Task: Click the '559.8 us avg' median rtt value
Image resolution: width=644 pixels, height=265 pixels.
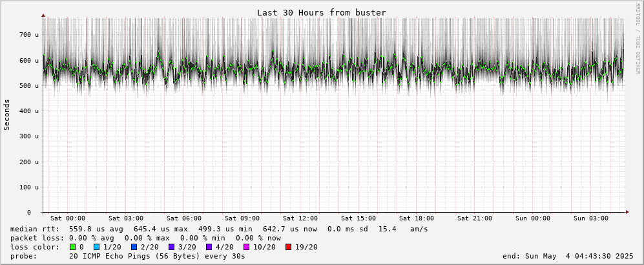Action: click(96, 229)
